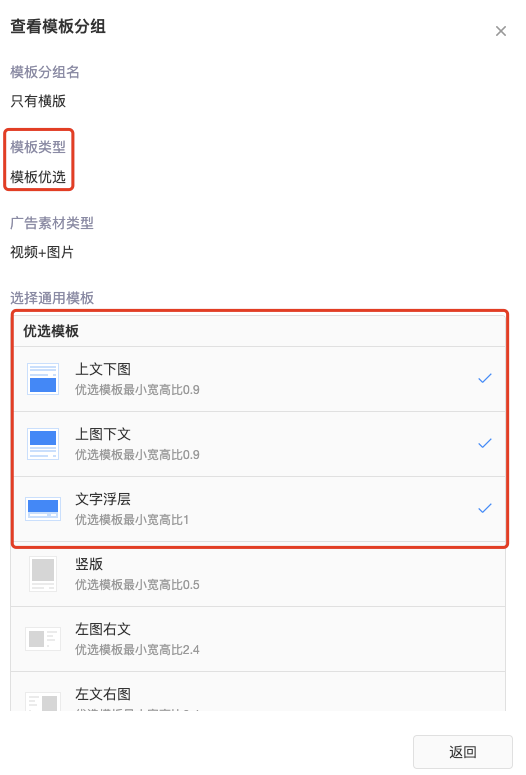Close the 查看模板分组 dialog with X
The image size is (526, 775).
coord(501,31)
